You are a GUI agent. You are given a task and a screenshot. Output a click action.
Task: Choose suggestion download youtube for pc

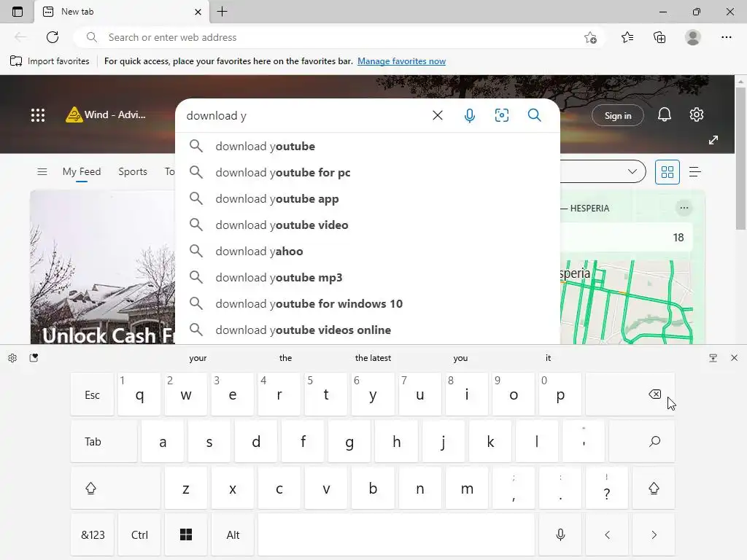(368, 172)
